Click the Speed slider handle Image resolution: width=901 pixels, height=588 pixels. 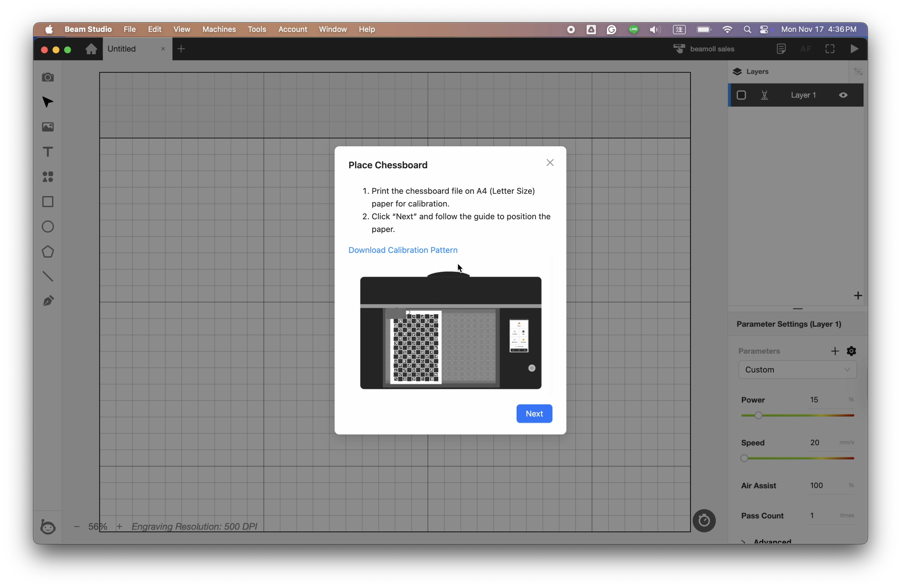point(744,458)
